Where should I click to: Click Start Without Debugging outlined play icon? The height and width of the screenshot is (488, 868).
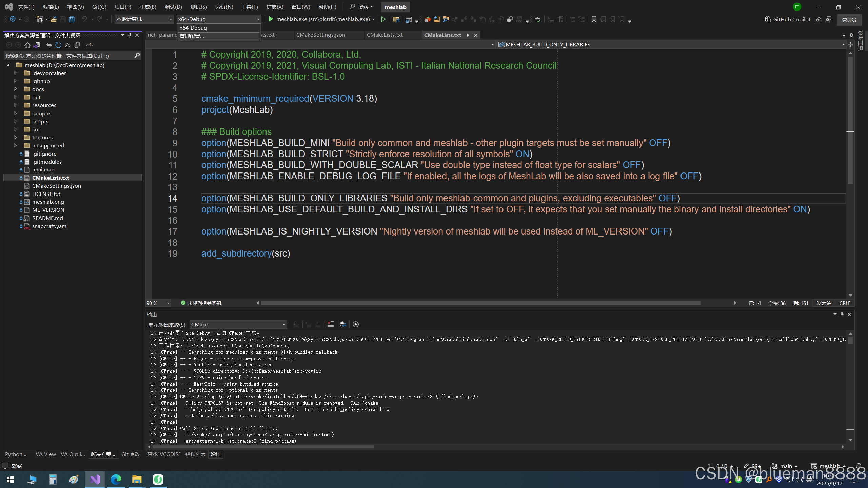coord(383,19)
